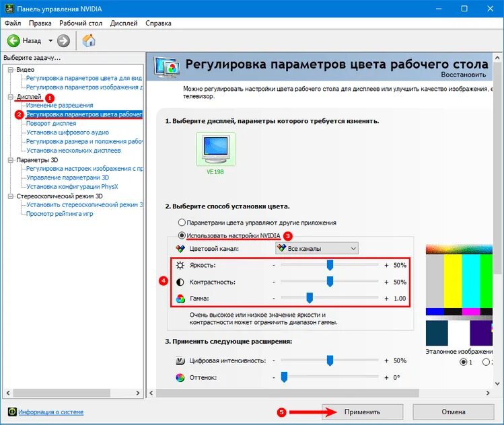The width and height of the screenshot is (504, 425).
Task: Open 'Регулировка настроек изображения с' 3D task
Action: coord(84,169)
